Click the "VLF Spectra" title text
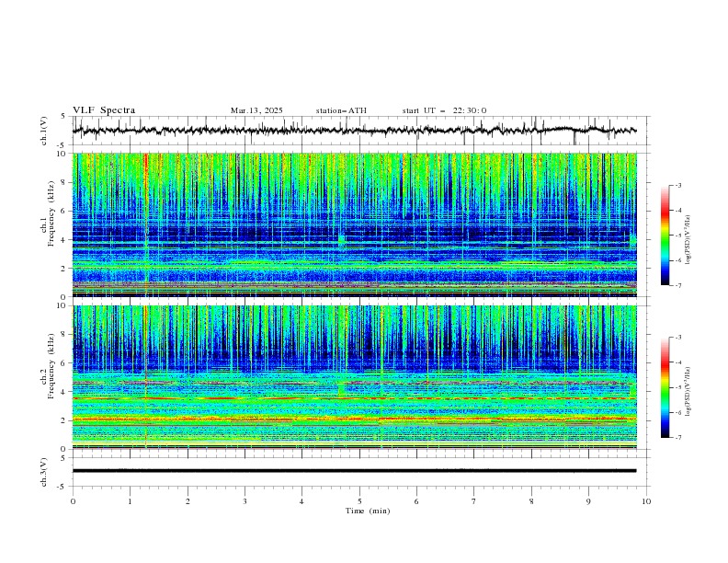 (x=104, y=110)
